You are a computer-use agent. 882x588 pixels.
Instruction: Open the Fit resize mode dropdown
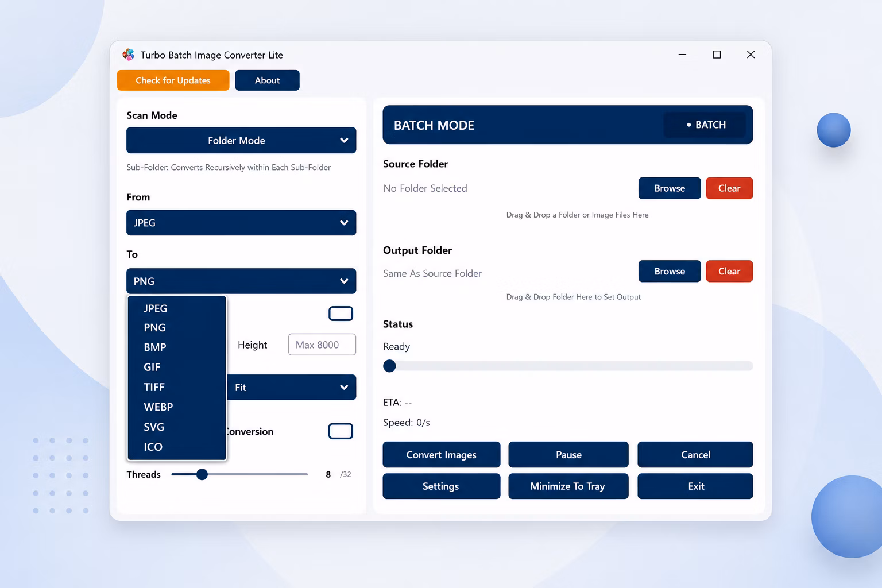click(292, 388)
